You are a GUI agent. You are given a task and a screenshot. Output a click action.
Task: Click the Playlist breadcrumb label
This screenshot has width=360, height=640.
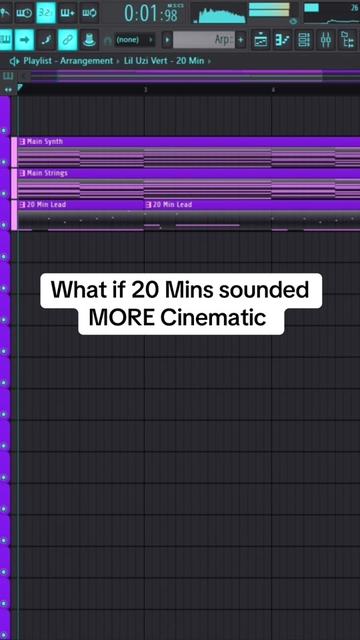coord(38,61)
